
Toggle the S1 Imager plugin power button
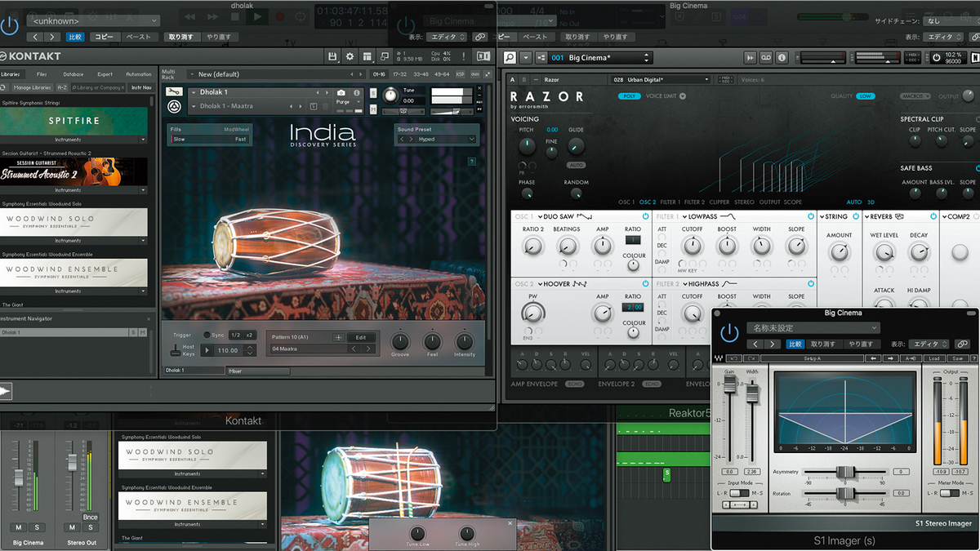click(x=728, y=333)
